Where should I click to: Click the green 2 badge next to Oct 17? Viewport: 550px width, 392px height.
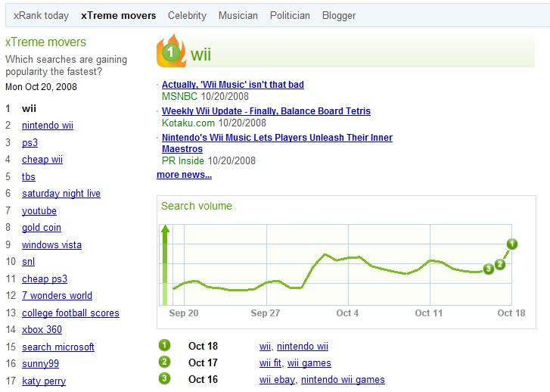(164, 362)
